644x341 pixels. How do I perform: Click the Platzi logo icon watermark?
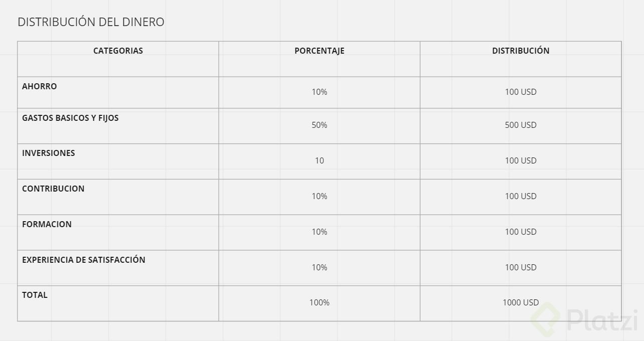pyautogui.click(x=545, y=320)
